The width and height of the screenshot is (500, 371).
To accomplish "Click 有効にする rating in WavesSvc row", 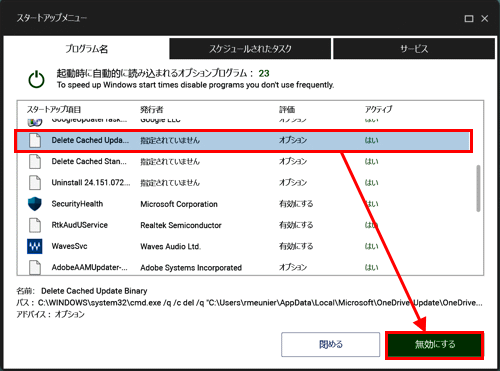I will coord(296,246).
